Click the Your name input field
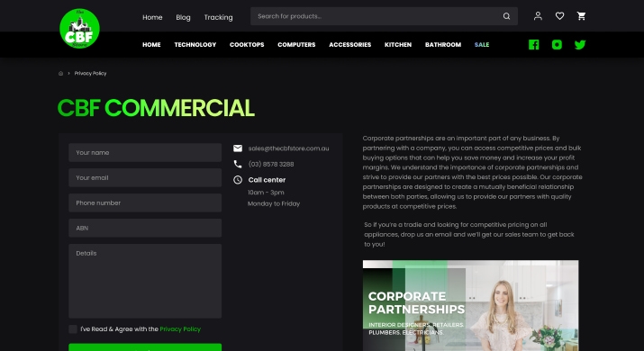The height and width of the screenshot is (351, 644). (145, 152)
